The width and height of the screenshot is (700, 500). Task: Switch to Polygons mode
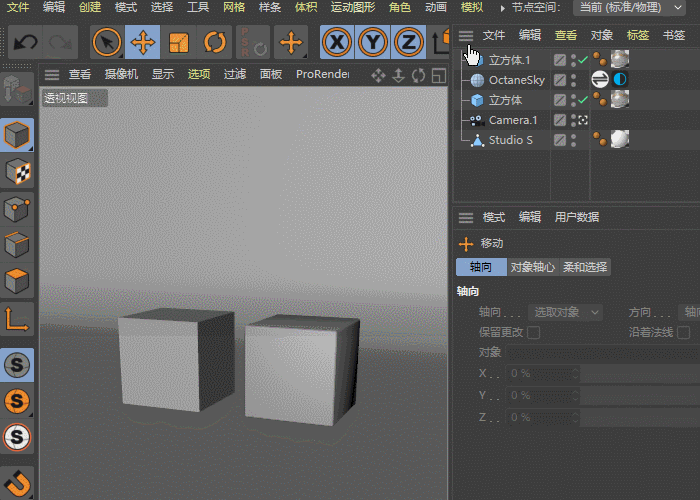[17, 281]
